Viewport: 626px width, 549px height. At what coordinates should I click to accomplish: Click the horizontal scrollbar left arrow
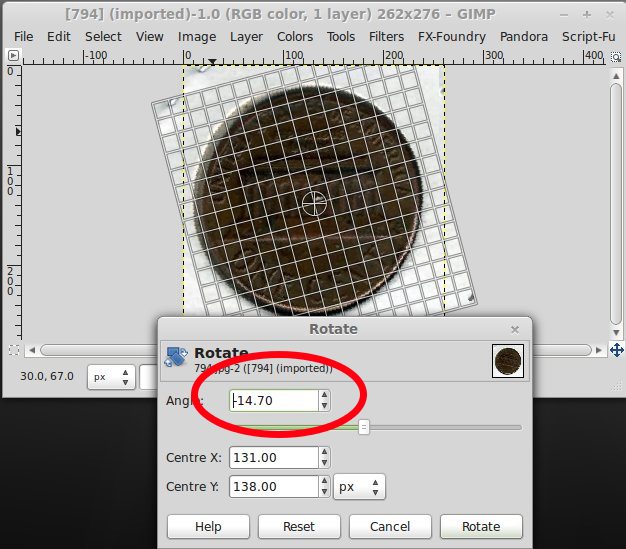32,350
